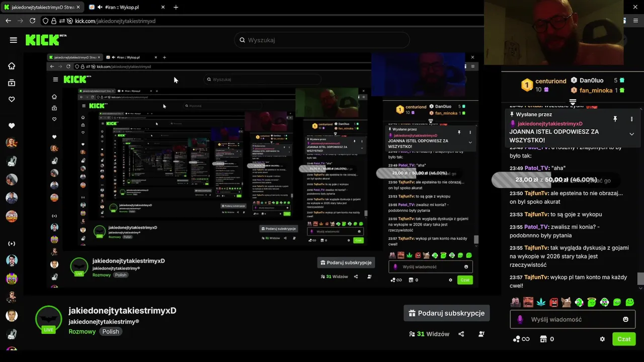The width and height of the screenshot is (644, 362).
Task: Show site security lock info
Action: pyautogui.click(x=54, y=21)
